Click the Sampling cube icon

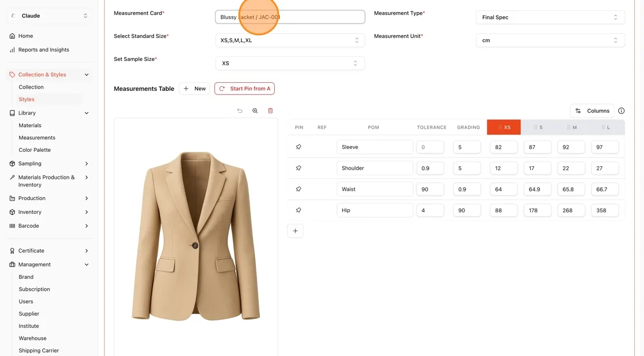(12, 163)
